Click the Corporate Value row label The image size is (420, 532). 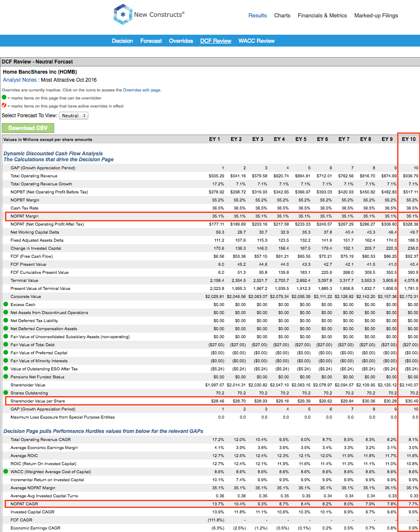(x=26, y=297)
